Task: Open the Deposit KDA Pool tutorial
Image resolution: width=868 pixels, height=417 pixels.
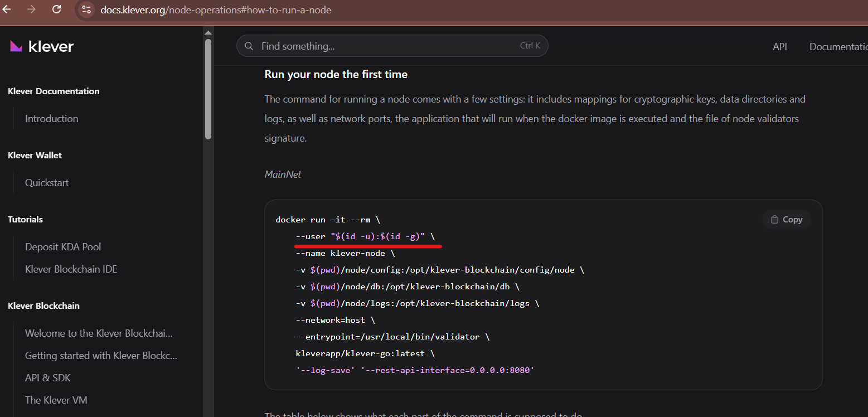Action: [x=63, y=247]
